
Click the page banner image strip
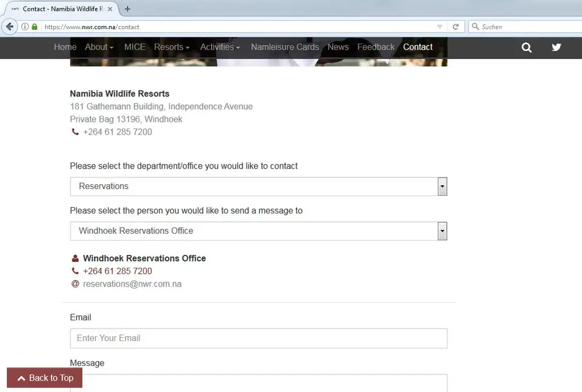[x=258, y=62]
